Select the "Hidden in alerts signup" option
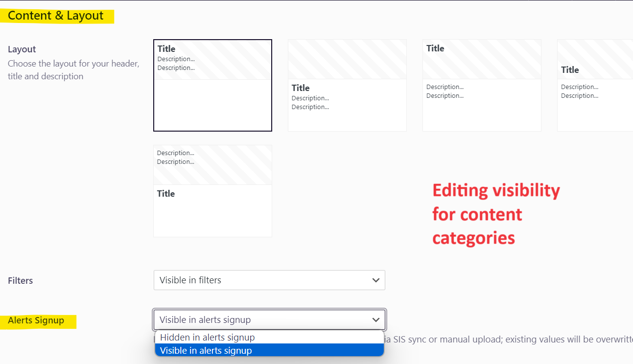The height and width of the screenshot is (364, 633). tap(208, 338)
